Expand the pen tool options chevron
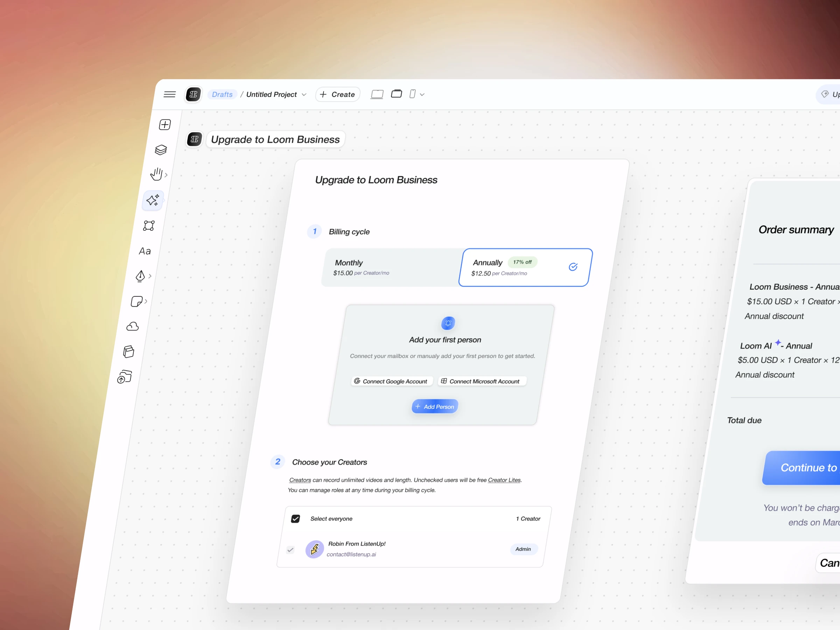The height and width of the screenshot is (630, 840). click(150, 276)
